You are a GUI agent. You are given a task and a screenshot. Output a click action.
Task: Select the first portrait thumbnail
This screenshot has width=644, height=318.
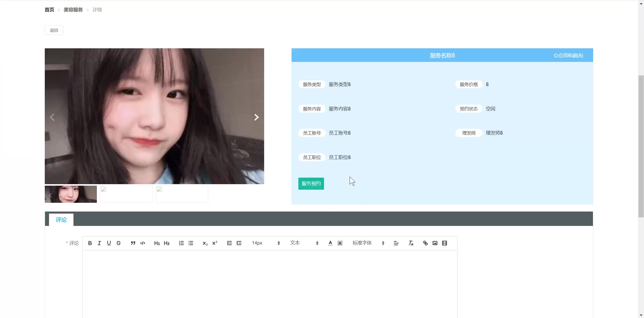[71, 194]
